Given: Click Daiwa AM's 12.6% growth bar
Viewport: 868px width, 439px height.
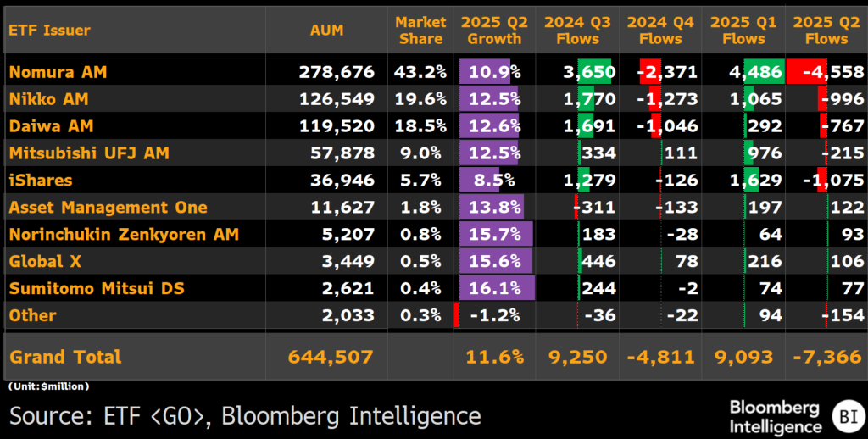Looking at the screenshot, I should pyautogui.click(x=489, y=126).
